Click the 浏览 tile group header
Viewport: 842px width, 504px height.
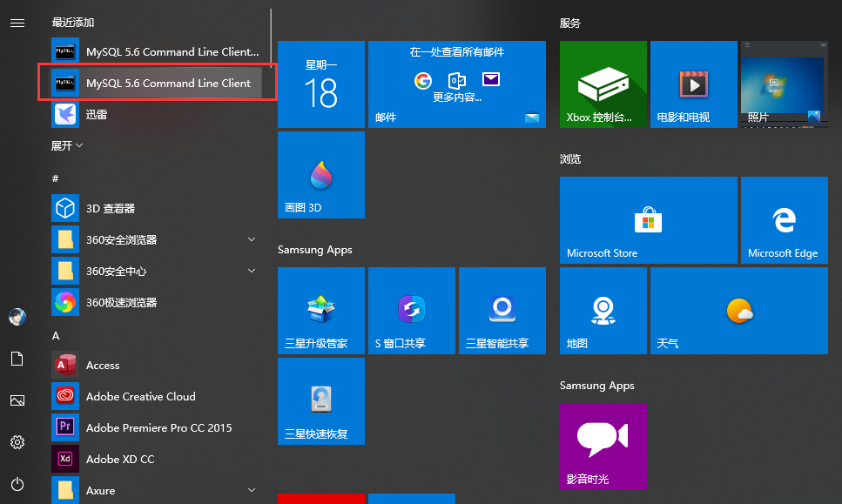[569, 159]
